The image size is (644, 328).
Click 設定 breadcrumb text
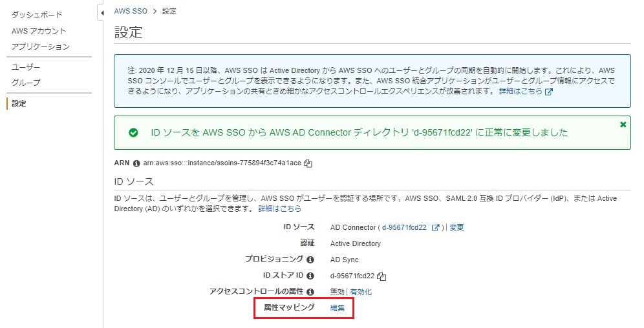click(x=169, y=12)
